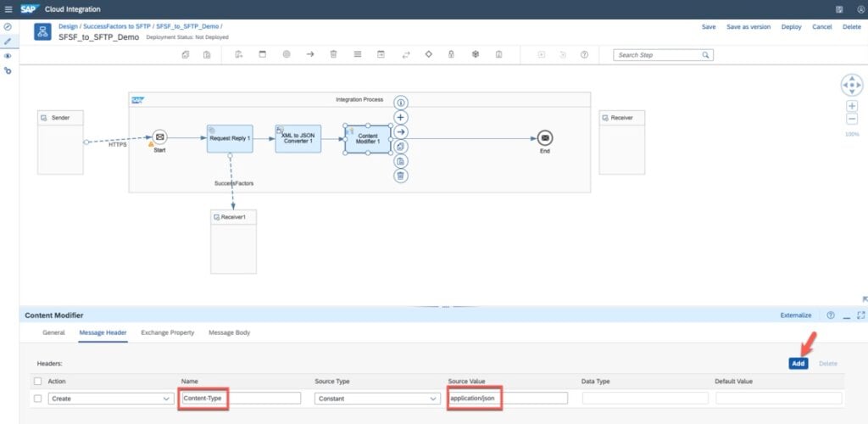Click the paste icon in the palette toolbar
This screenshot has width=868, height=424.
(207, 55)
